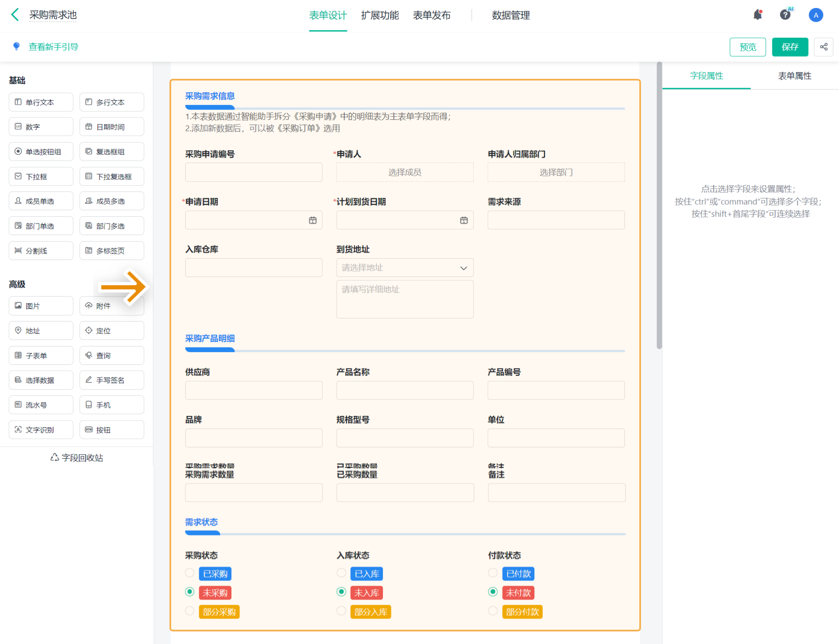Click the user avatar icon
Viewport: 839px width, 644px height.
816,15
